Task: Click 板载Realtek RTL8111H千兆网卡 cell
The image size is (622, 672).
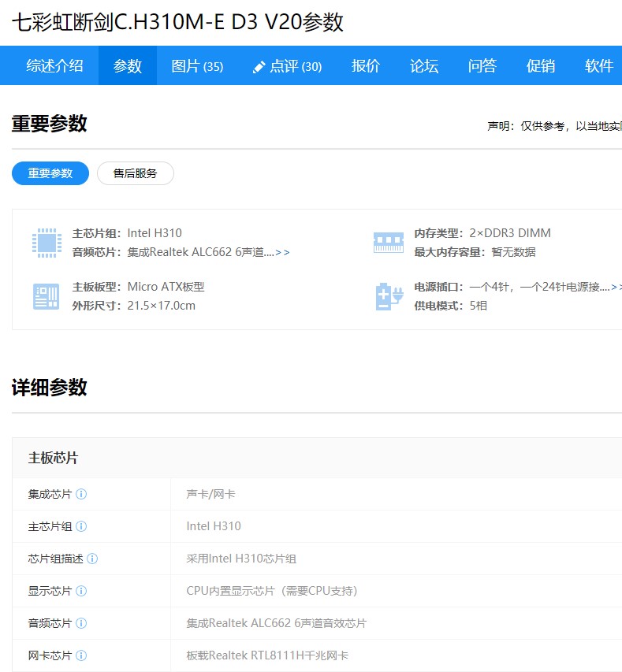Action: (x=267, y=655)
